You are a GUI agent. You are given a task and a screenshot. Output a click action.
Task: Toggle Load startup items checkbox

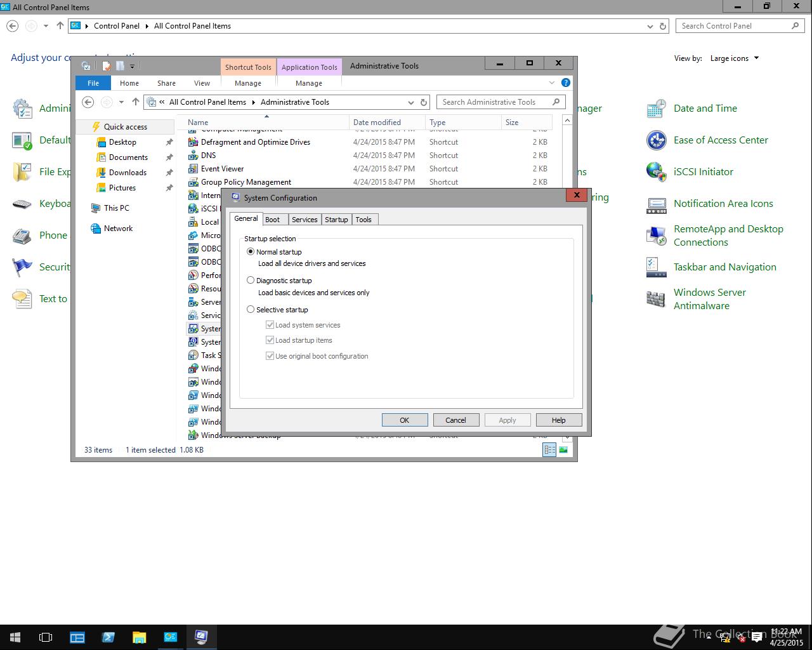point(270,340)
